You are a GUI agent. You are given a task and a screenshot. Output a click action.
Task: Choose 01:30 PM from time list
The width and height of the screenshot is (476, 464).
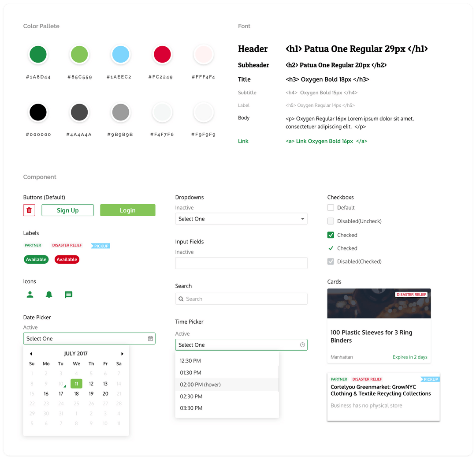(x=227, y=373)
